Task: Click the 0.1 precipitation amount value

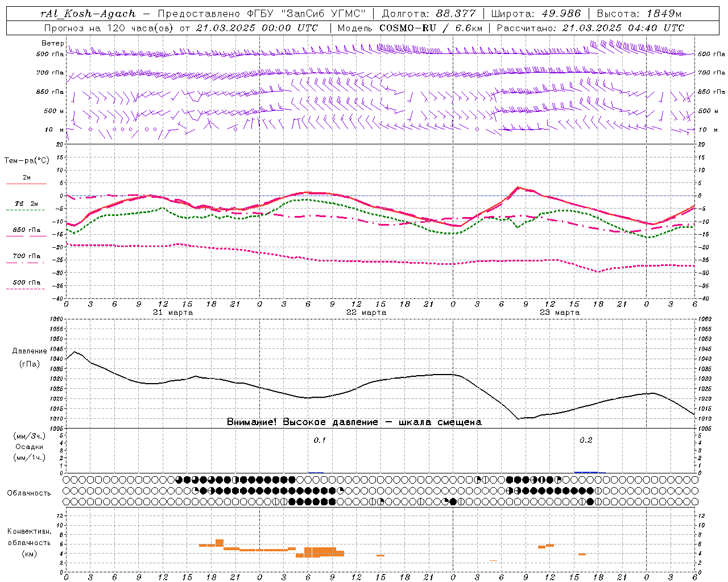Action: point(320,440)
